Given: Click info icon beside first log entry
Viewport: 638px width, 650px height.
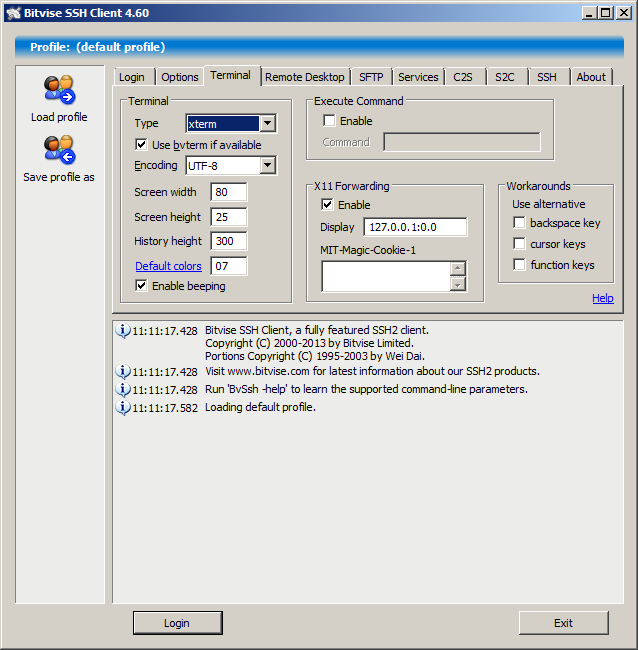Looking at the screenshot, I should coord(123,331).
